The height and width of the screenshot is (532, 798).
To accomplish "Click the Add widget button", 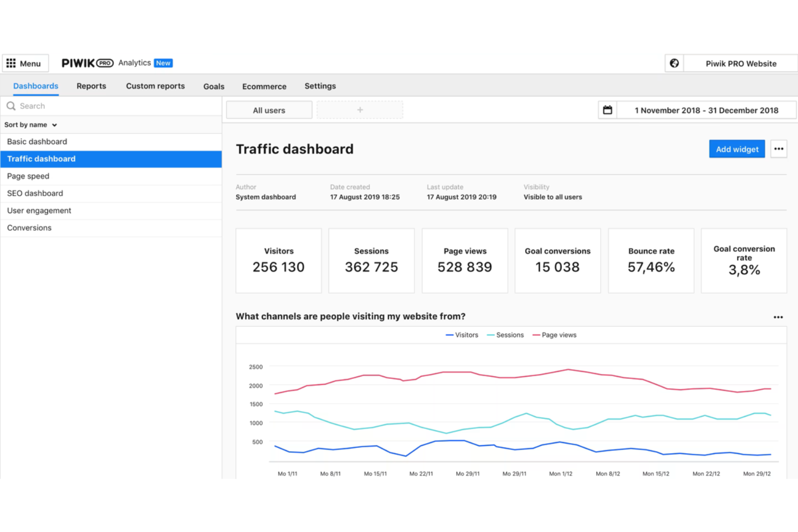I will tap(737, 149).
